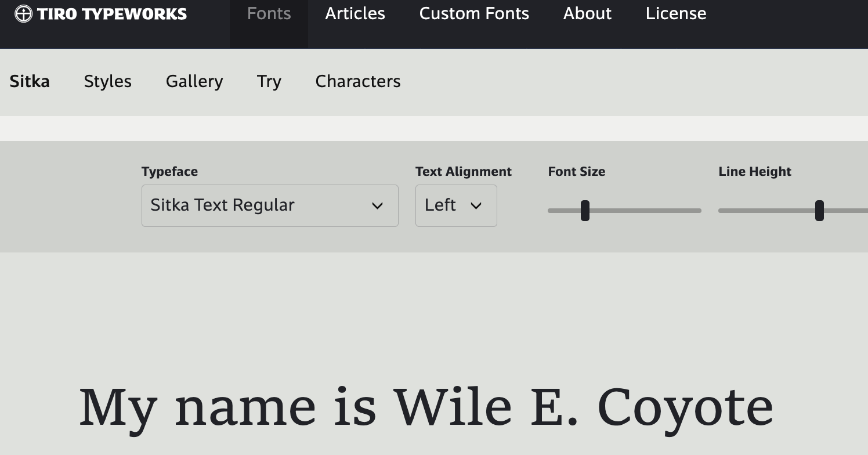
Task: Click the Line Height slider handle
Action: 819,211
